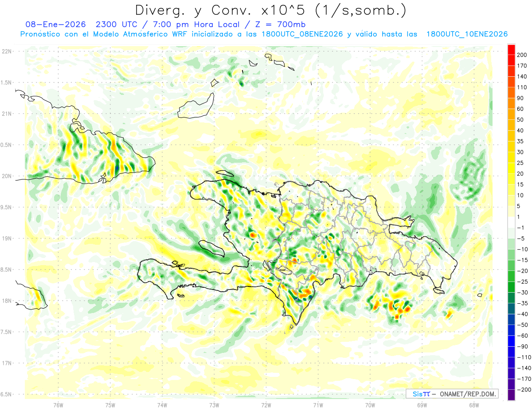
Task: Click the colorbar value '110'
Action: pyautogui.click(x=522, y=87)
